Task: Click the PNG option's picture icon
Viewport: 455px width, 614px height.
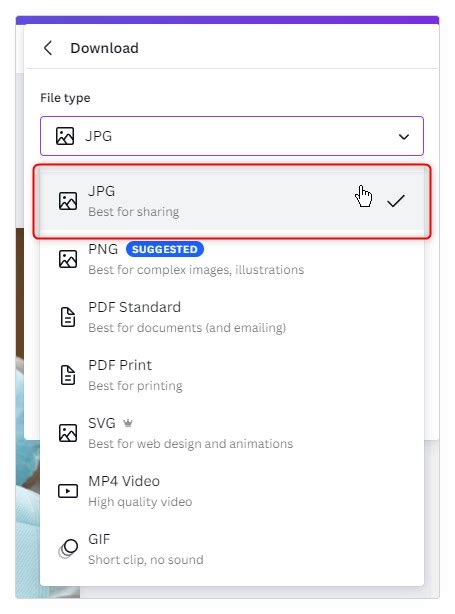Action: click(x=68, y=259)
